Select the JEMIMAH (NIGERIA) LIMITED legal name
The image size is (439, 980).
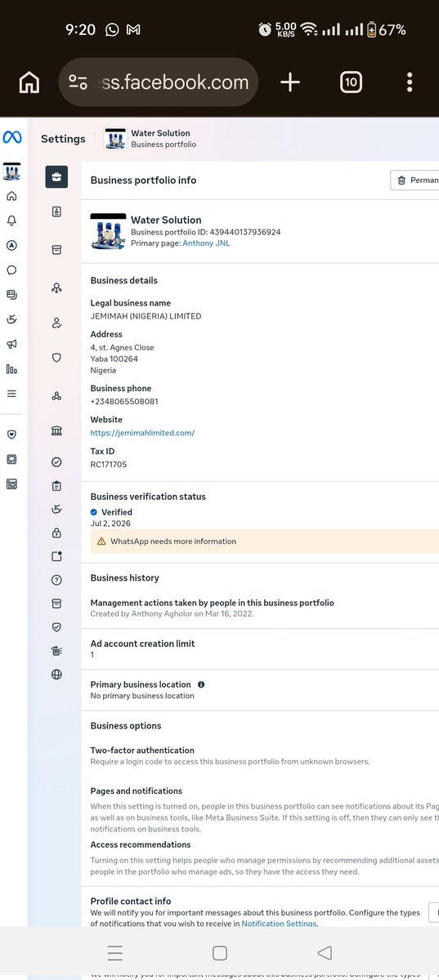146,316
